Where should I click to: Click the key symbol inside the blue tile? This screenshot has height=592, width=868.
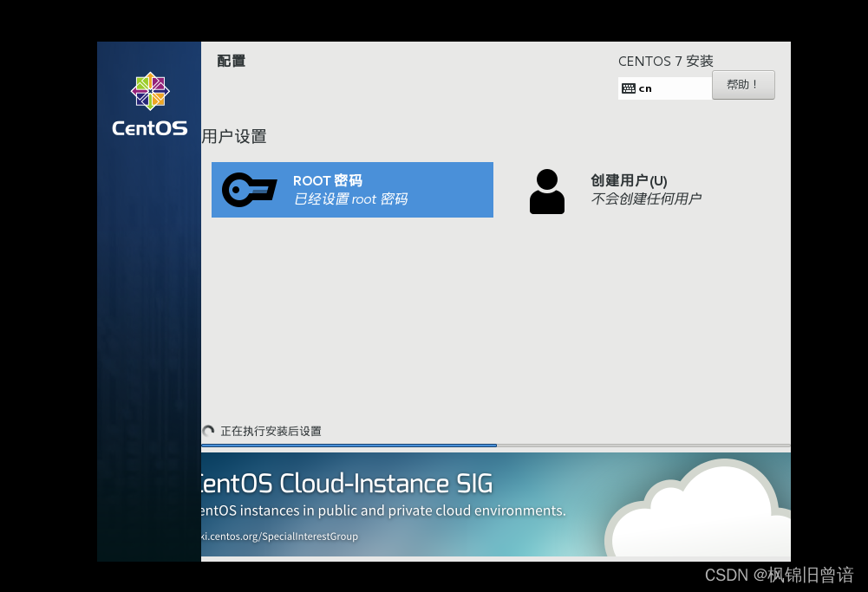pos(249,190)
